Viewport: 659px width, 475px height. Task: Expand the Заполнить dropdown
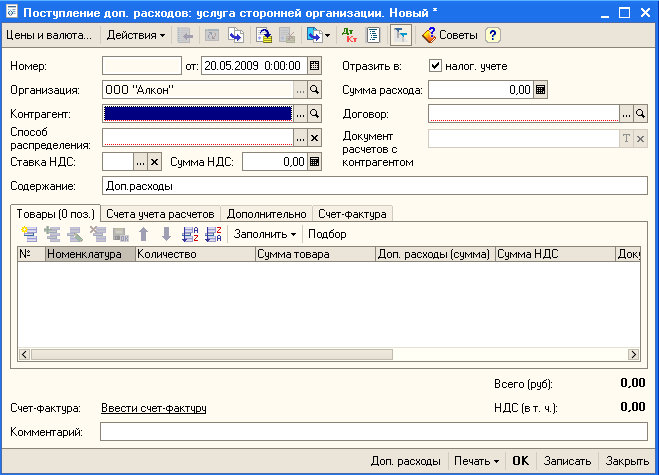tap(265, 234)
